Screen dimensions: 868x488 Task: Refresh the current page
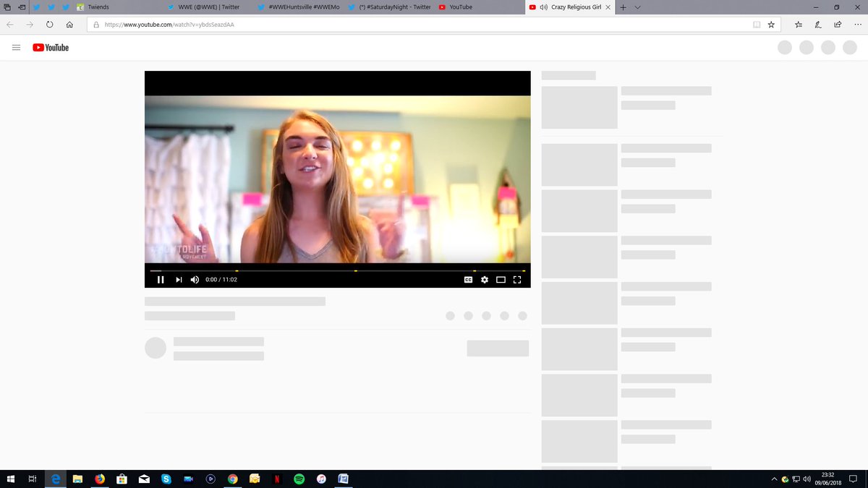(x=49, y=24)
